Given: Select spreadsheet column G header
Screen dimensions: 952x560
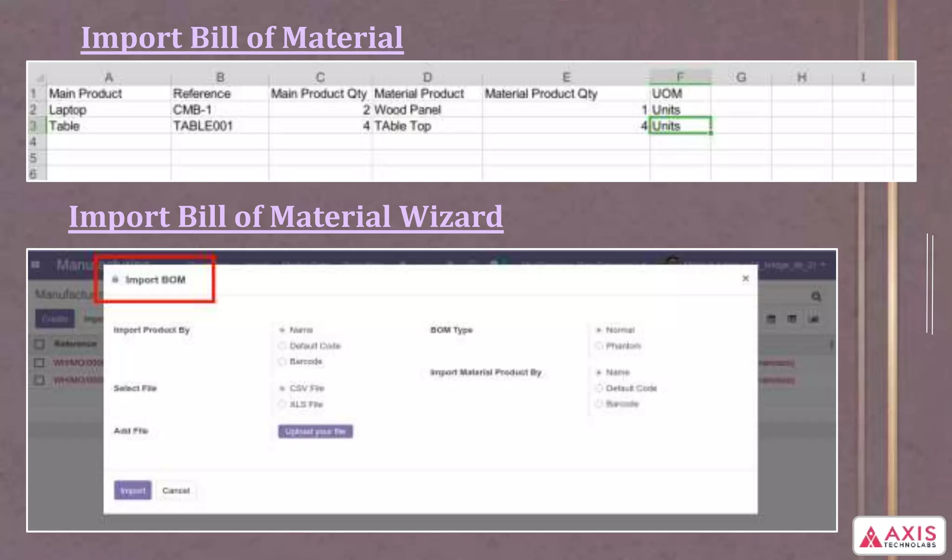Looking at the screenshot, I should [741, 77].
